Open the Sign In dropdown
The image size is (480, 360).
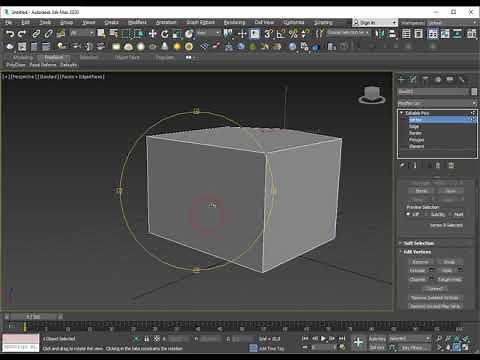click(x=375, y=22)
